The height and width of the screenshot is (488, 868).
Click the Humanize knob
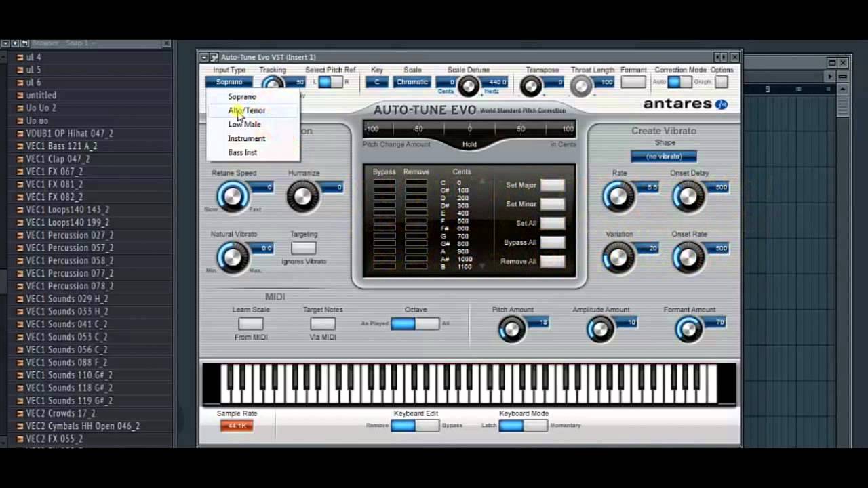302,197
